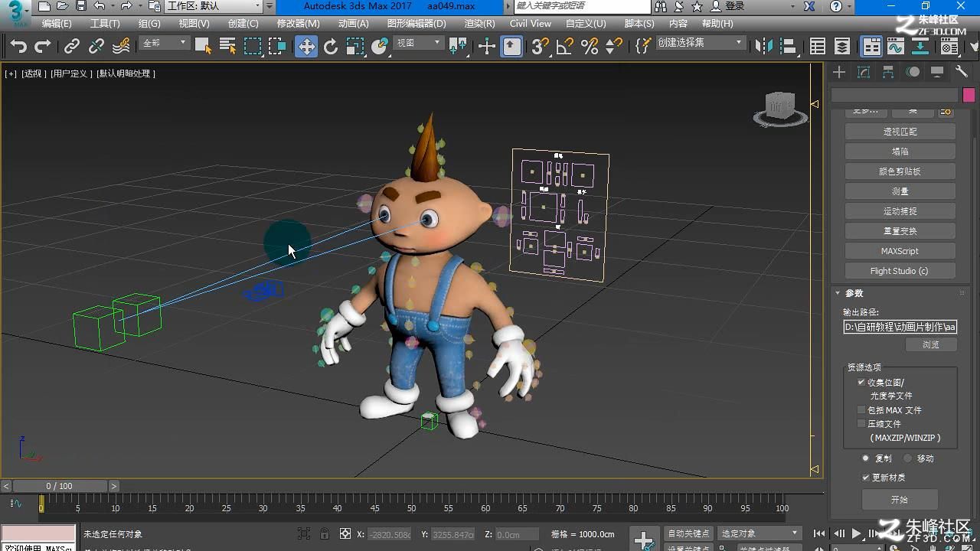Activate Select and Uniform Scale tool
This screenshot has width=980, height=551.
click(x=355, y=47)
